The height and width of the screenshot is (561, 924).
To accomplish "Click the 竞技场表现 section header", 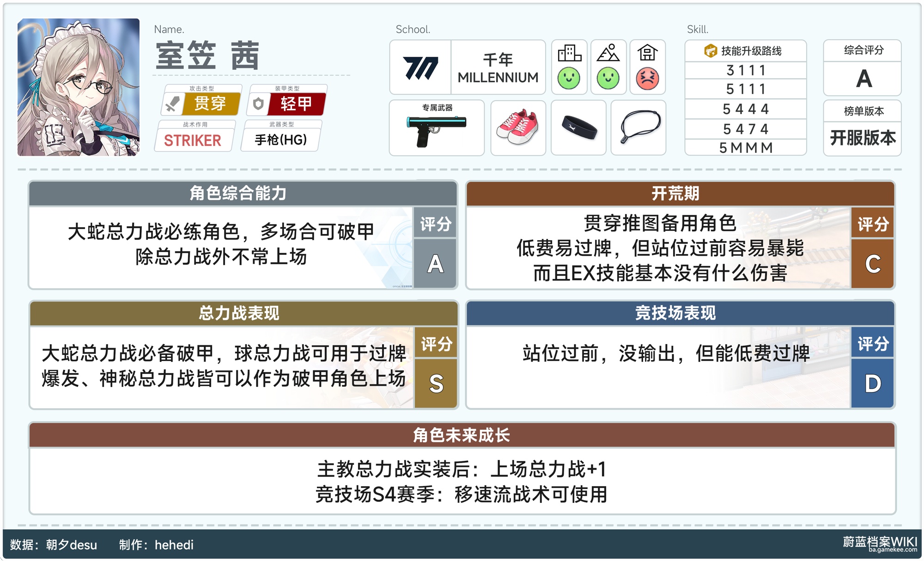I will point(675,313).
